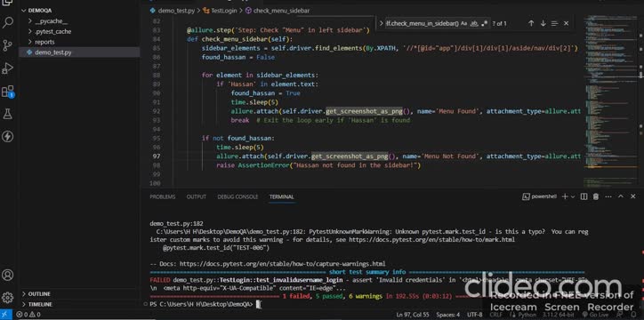Click line number 97 in gutter

pos(156,156)
